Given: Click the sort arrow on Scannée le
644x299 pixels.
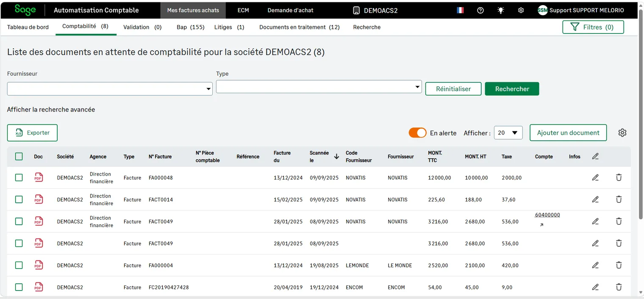Looking at the screenshot, I should pyautogui.click(x=336, y=156).
